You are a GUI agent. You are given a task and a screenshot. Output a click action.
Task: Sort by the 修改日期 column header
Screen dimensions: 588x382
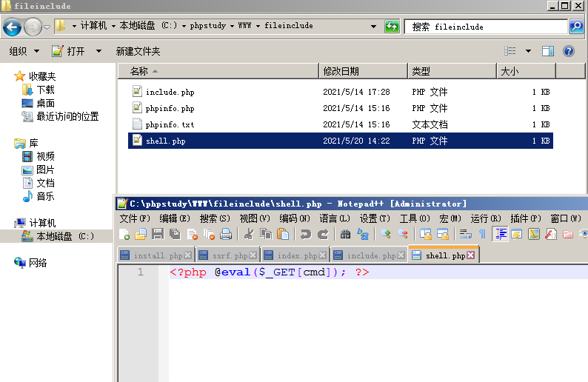pos(363,71)
